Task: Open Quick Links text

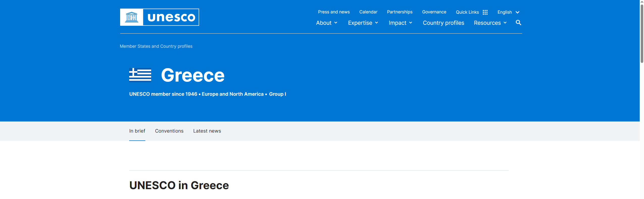Action: click(467, 12)
